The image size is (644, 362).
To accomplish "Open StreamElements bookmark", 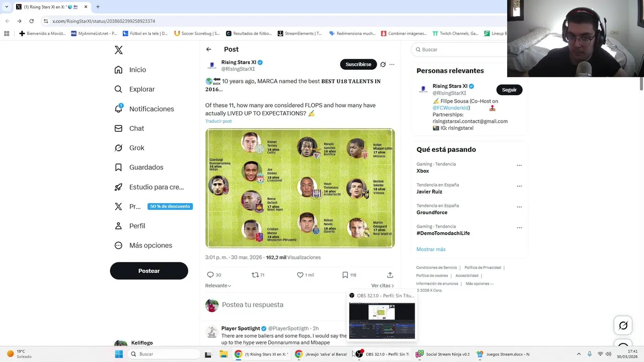I will [300, 34].
